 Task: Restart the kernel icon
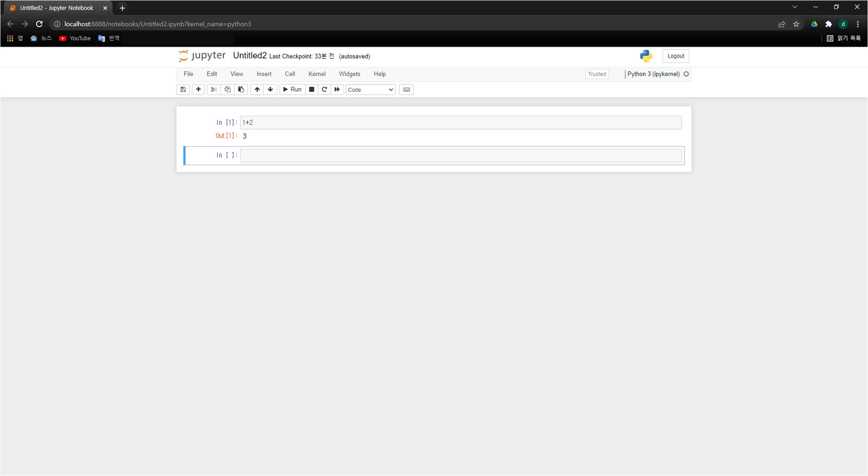click(324, 89)
